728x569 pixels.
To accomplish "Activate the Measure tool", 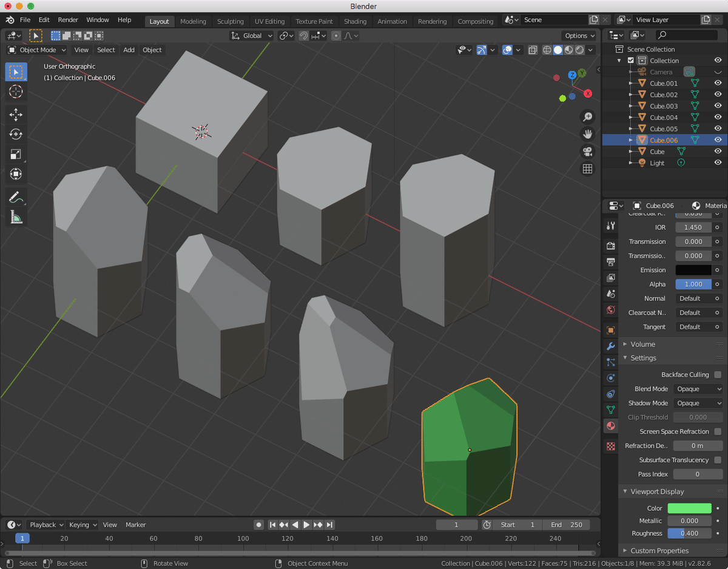I will pyautogui.click(x=16, y=217).
